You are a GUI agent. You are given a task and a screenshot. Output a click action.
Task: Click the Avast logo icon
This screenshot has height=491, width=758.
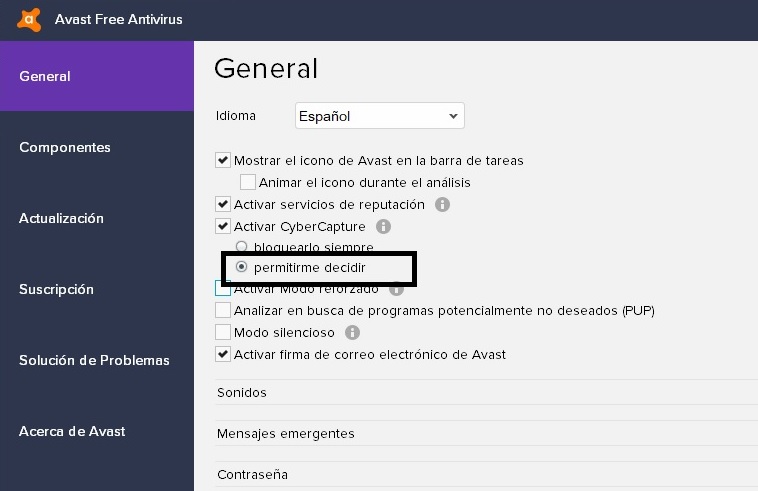point(30,19)
